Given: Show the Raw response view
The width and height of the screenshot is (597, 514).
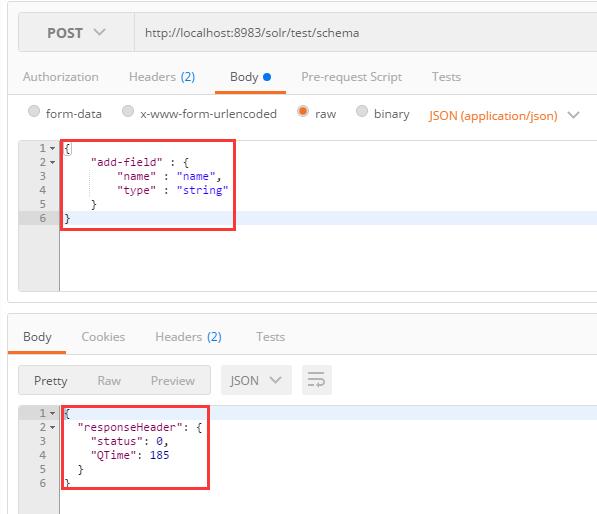Looking at the screenshot, I should 109,381.
